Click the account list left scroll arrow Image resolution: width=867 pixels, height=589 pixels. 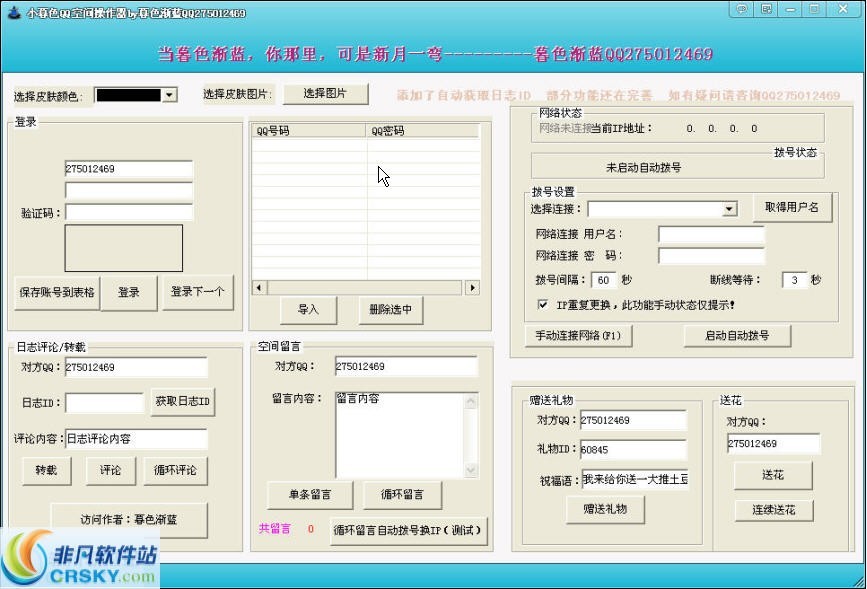click(x=259, y=288)
